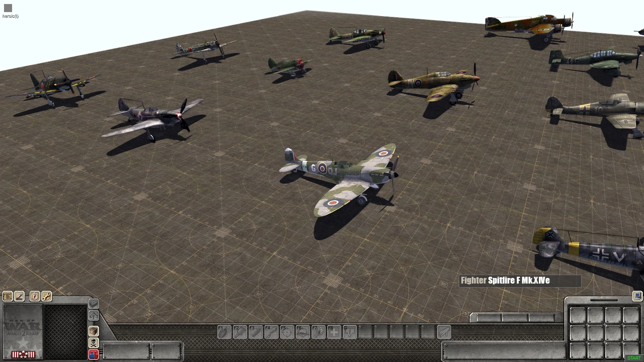The image size is (644, 362).
Task: Select the F3 dynamite charge slot
Action: (x=256, y=331)
